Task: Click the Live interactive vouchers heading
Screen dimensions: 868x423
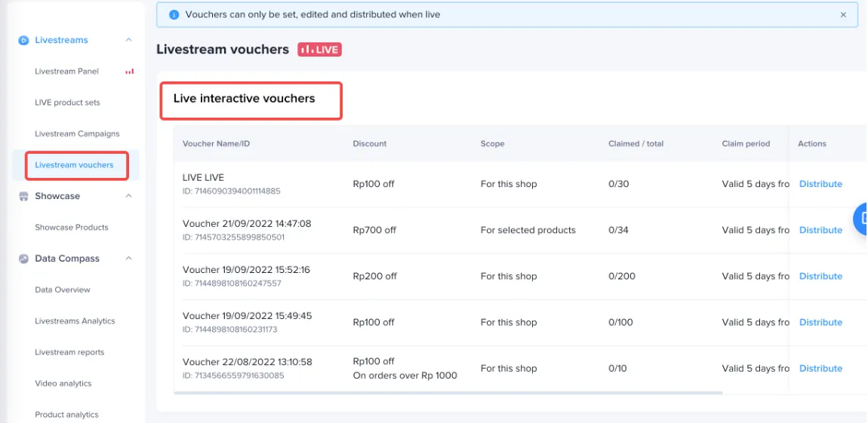Action: click(244, 99)
